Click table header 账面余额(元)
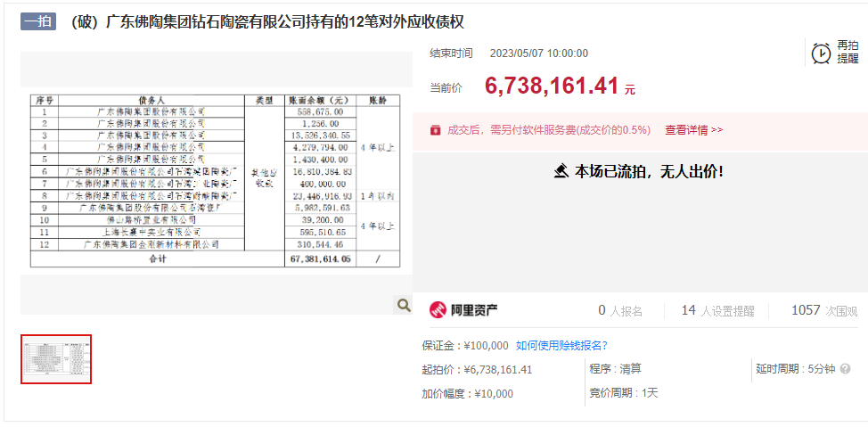 (x=320, y=100)
